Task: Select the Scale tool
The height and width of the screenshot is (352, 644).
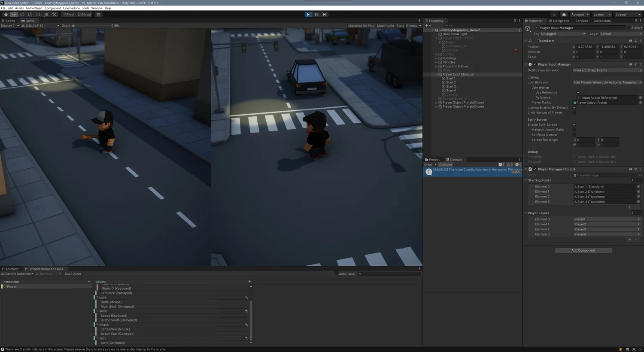Action: tap(30, 14)
